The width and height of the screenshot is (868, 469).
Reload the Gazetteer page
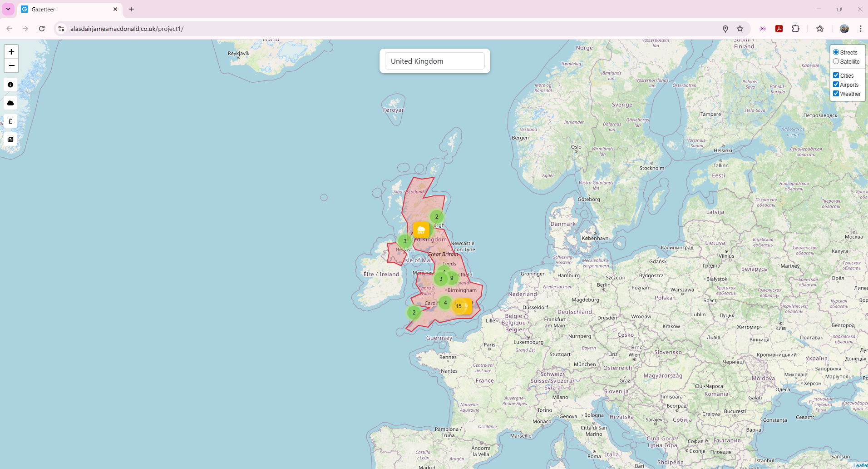click(42, 29)
